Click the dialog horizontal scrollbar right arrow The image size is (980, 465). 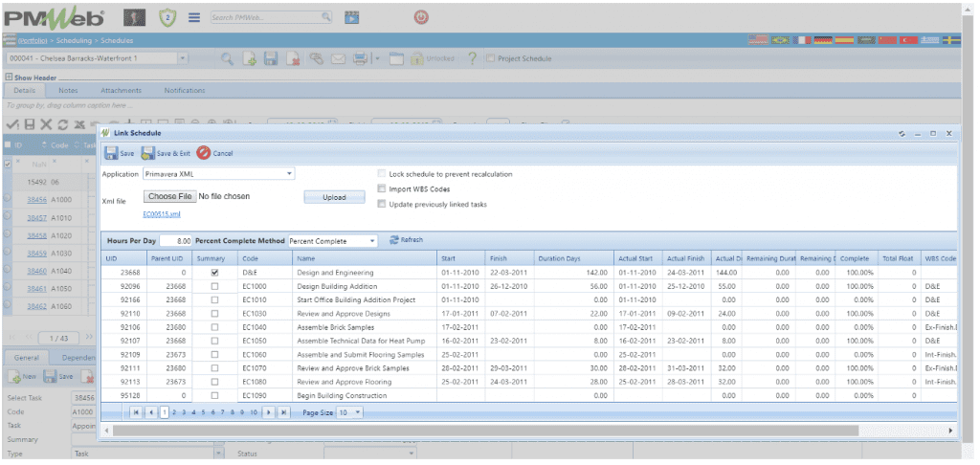(x=950, y=431)
